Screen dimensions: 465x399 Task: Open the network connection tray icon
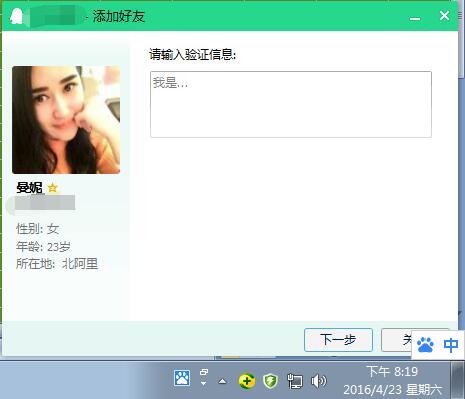[295, 381]
